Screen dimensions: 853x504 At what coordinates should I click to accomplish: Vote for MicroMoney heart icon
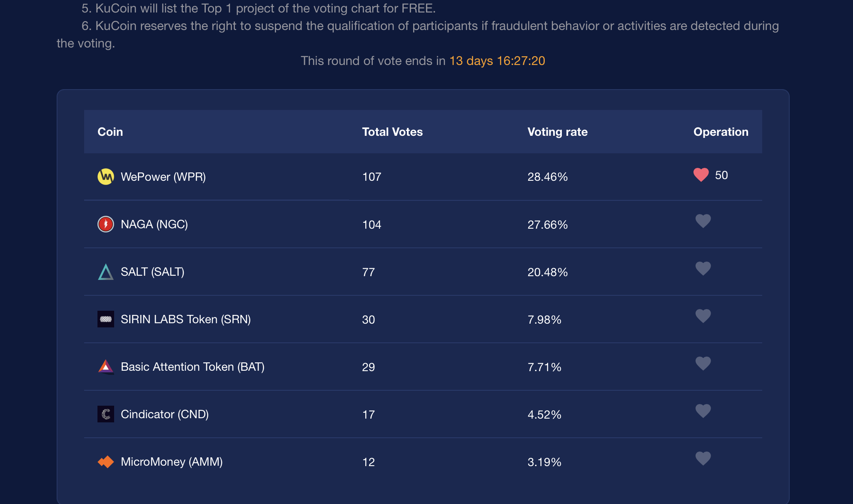point(703,459)
